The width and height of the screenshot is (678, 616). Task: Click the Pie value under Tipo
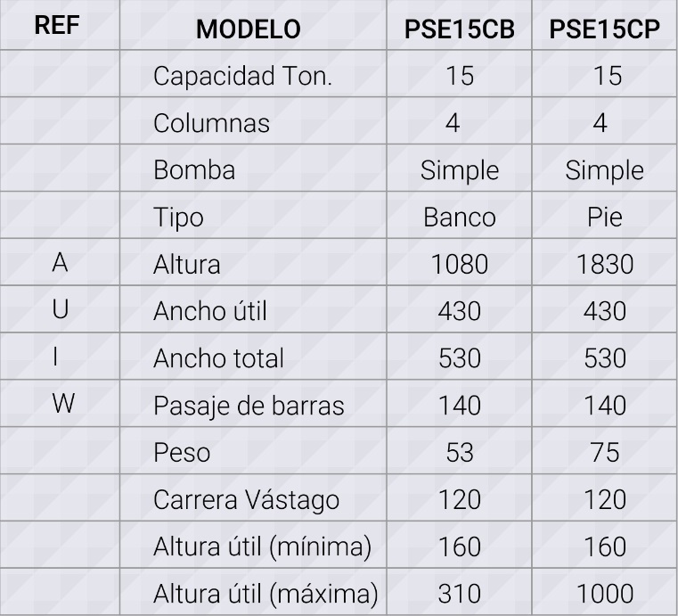pos(604,218)
